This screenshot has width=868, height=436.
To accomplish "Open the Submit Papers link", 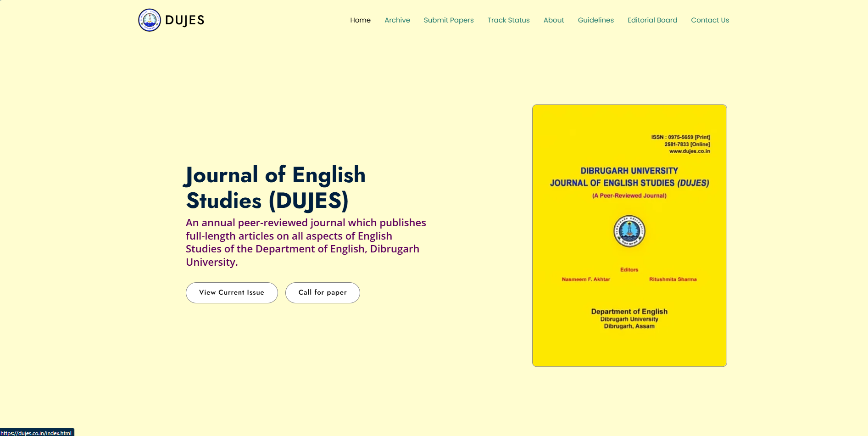I will coord(448,20).
